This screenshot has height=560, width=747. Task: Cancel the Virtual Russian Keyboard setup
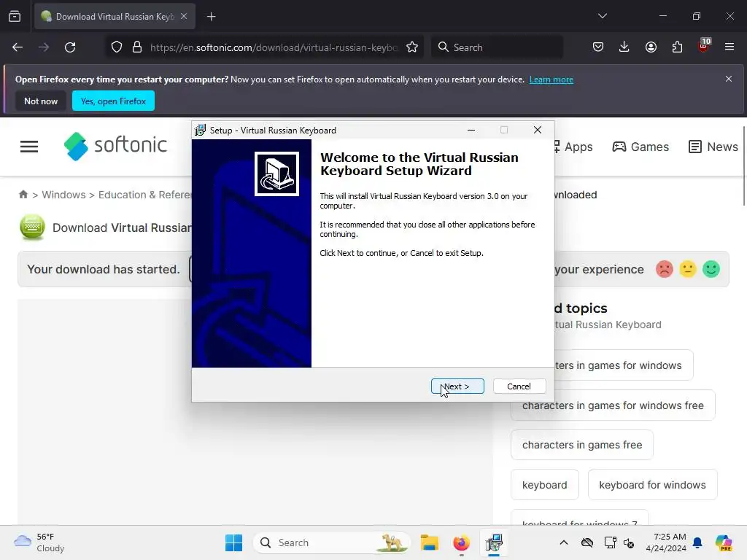tap(519, 386)
